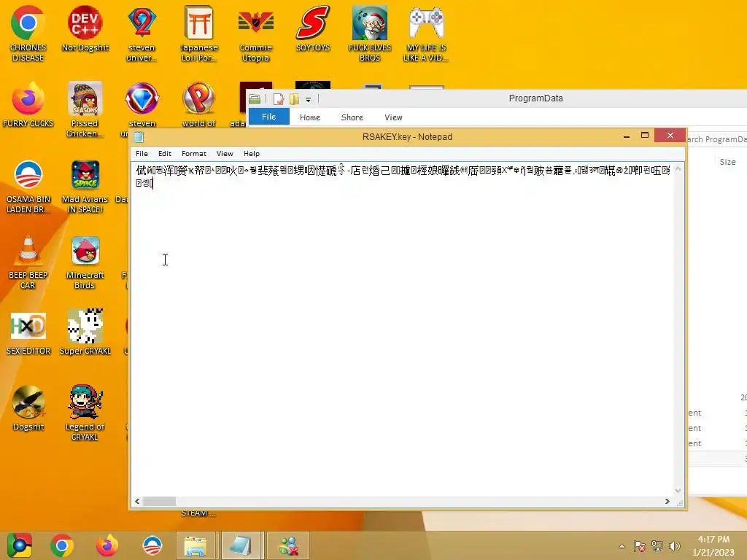Viewport: 747px width, 560px height.
Task: Click the Size column header in Explorer
Action: [727, 162]
